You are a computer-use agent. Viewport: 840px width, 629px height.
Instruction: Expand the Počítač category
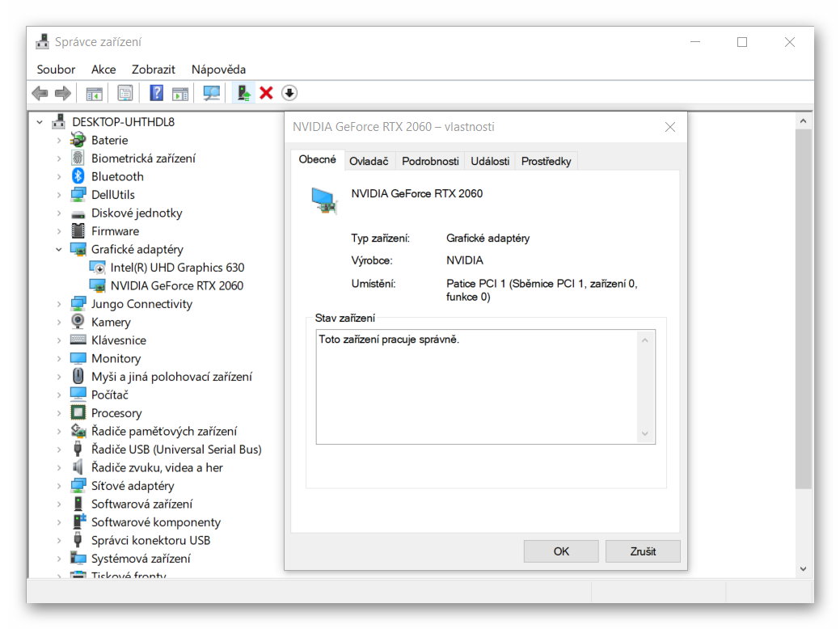59,395
